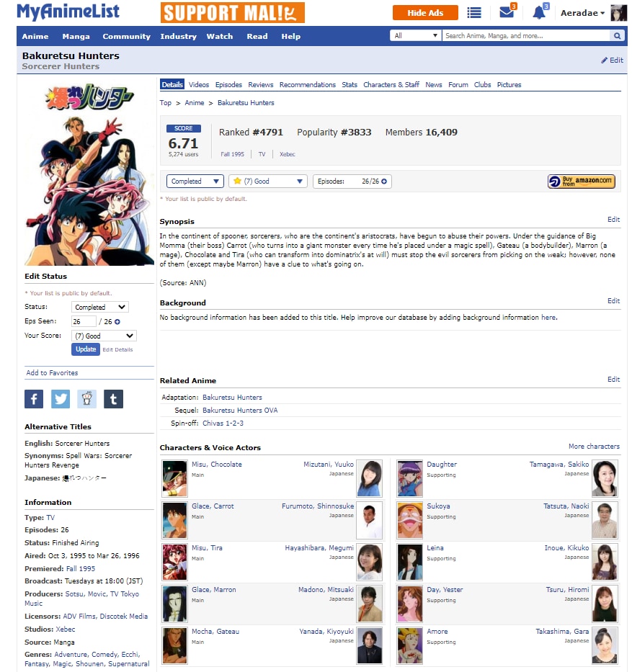Share on Facebook icon

34,399
